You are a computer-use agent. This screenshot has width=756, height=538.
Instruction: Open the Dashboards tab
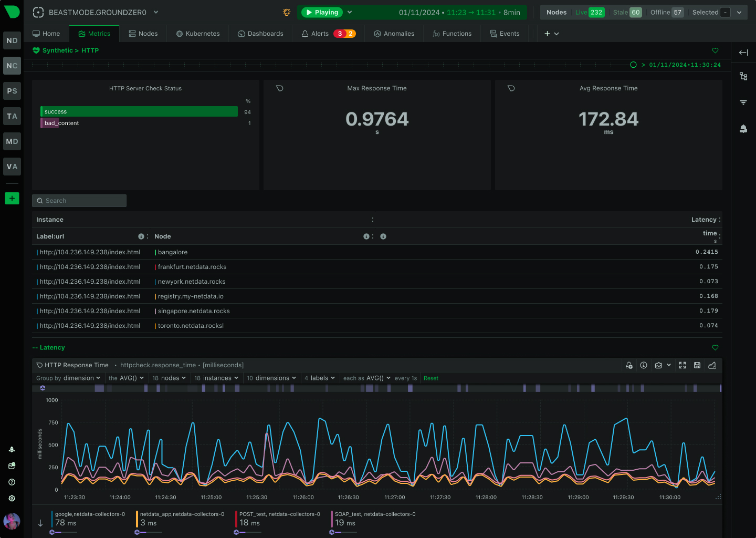pyautogui.click(x=260, y=34)
